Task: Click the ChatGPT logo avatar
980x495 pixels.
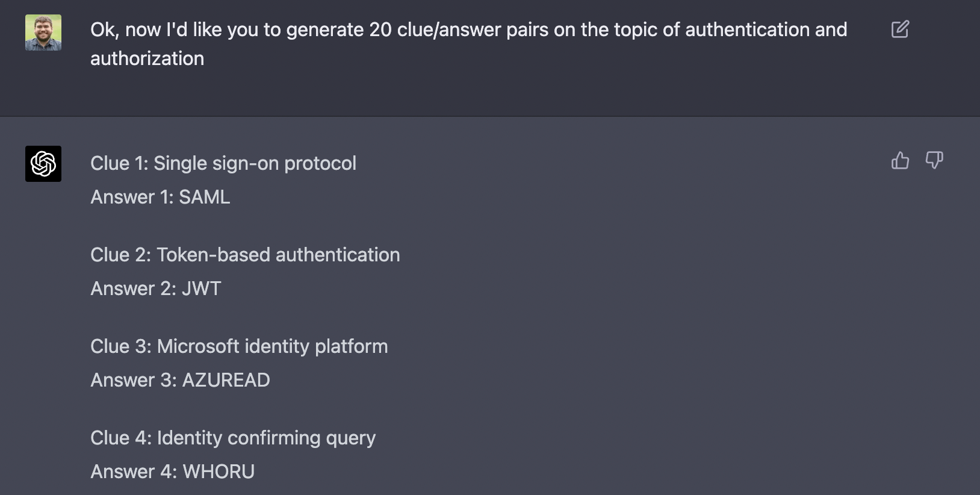Action: pyautogui.click(x=43, y=164)
